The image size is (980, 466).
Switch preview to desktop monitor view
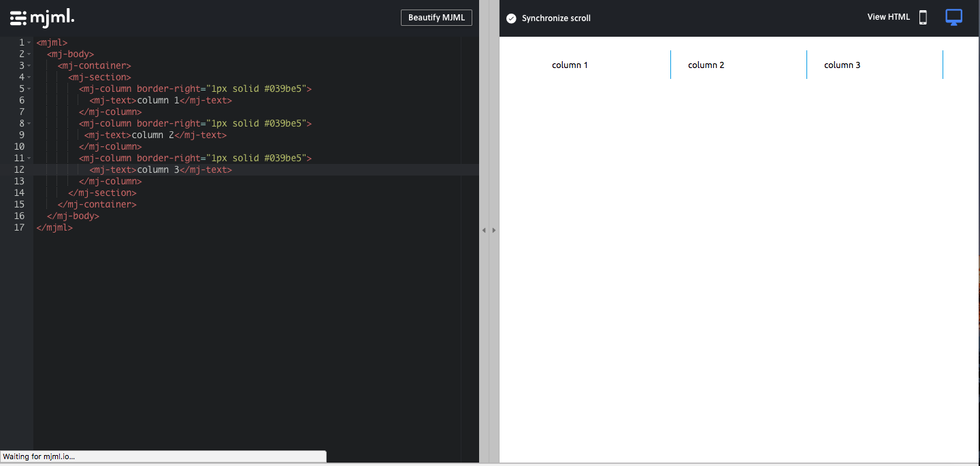coord(953,17)
